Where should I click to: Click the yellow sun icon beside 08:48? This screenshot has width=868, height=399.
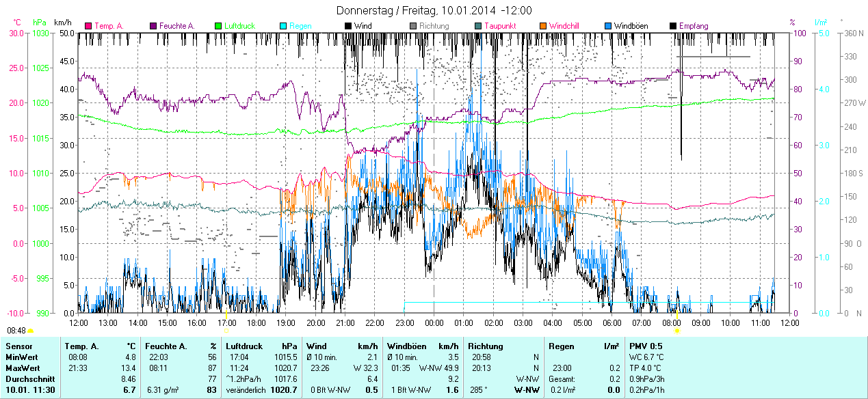tap(29, 331)
